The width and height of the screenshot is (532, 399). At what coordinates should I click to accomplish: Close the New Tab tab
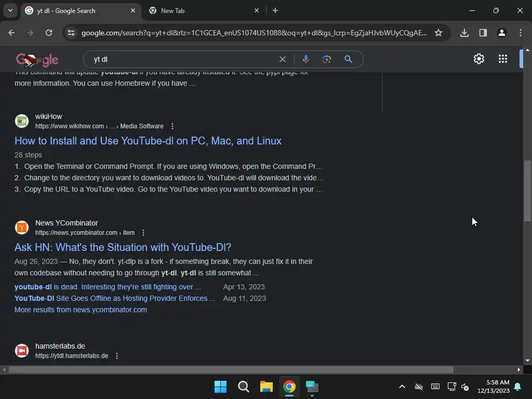click(257, 10)
